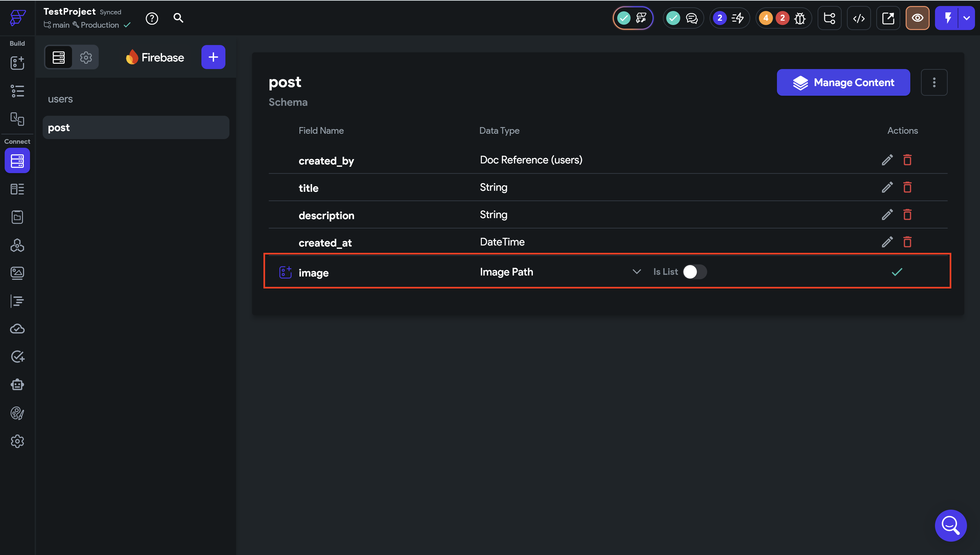This screenshot has height=555, width=980.
Task: Open the Theme Settings palette icon
Action: [17, 413]
